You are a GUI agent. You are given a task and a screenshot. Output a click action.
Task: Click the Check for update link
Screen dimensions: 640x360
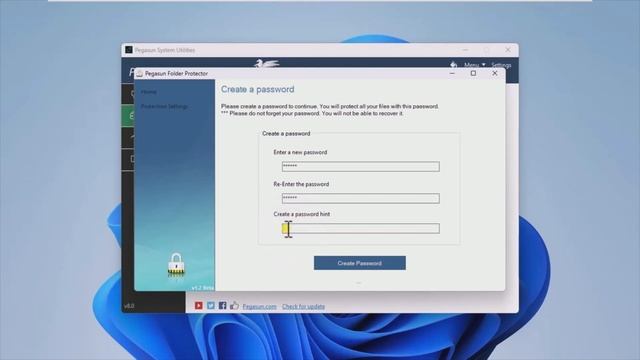point(303,306)
